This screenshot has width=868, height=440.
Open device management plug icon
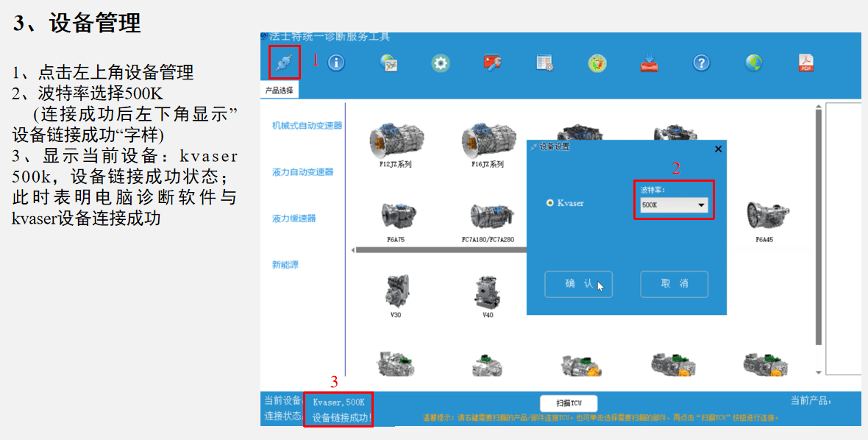tap(284, 63)
